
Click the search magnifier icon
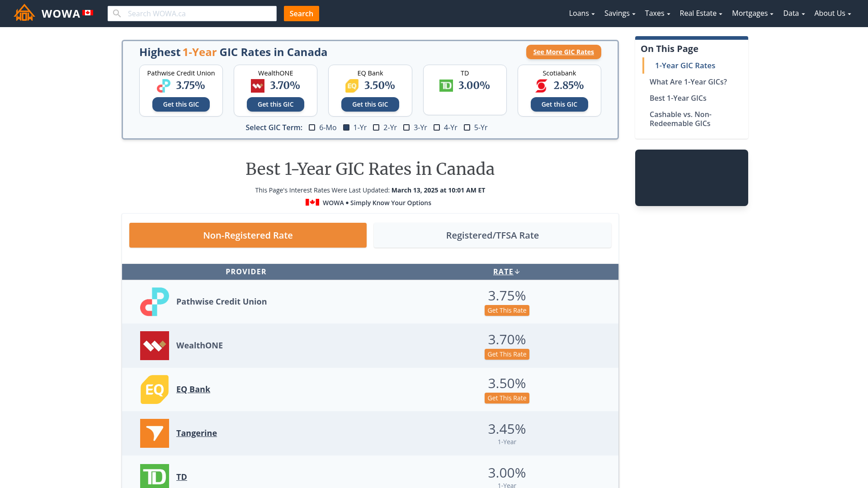(x=117, y=14)
